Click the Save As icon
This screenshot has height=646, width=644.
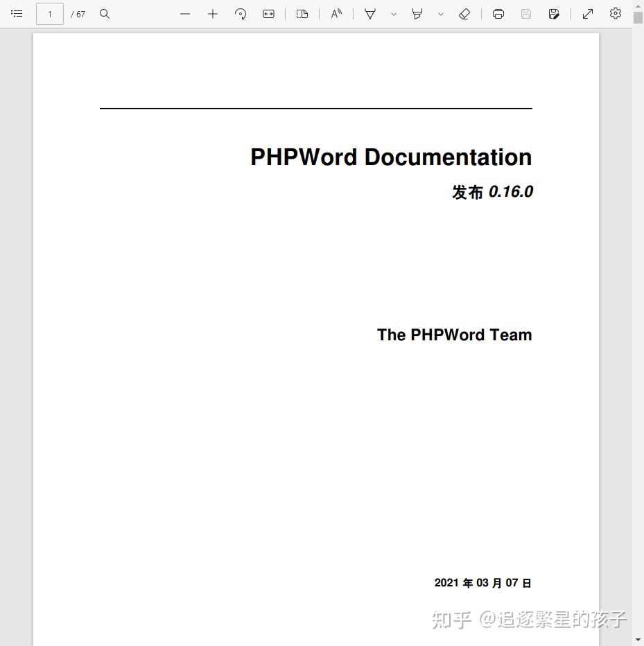tap(554, 14)
